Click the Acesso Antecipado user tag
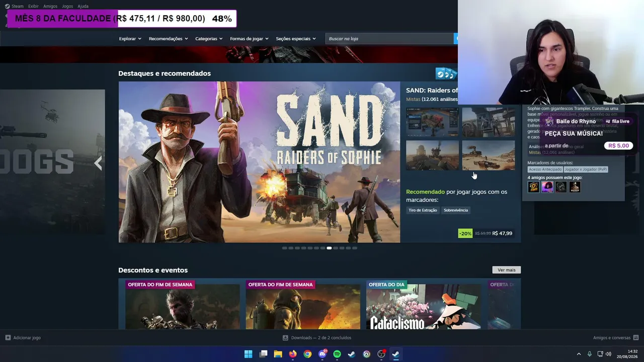 [x=545, y=169]
